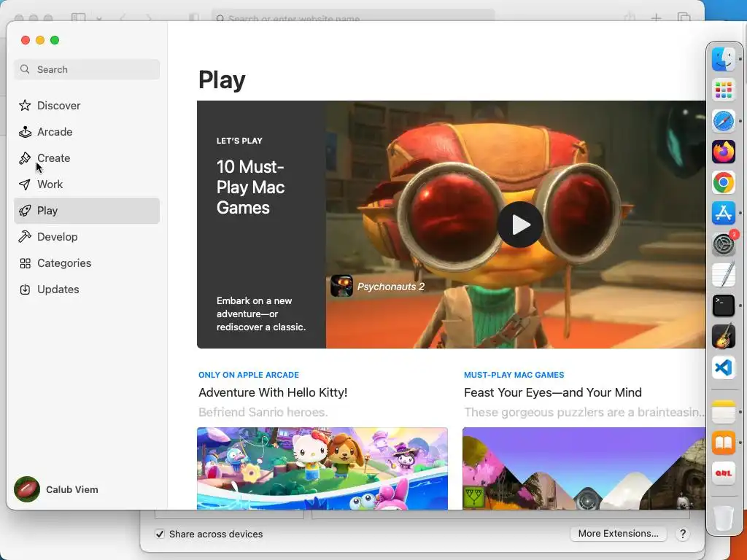This screenshot has height=560, width=747.
Task: Open Discover section with star icon
Action: [25, 105]
